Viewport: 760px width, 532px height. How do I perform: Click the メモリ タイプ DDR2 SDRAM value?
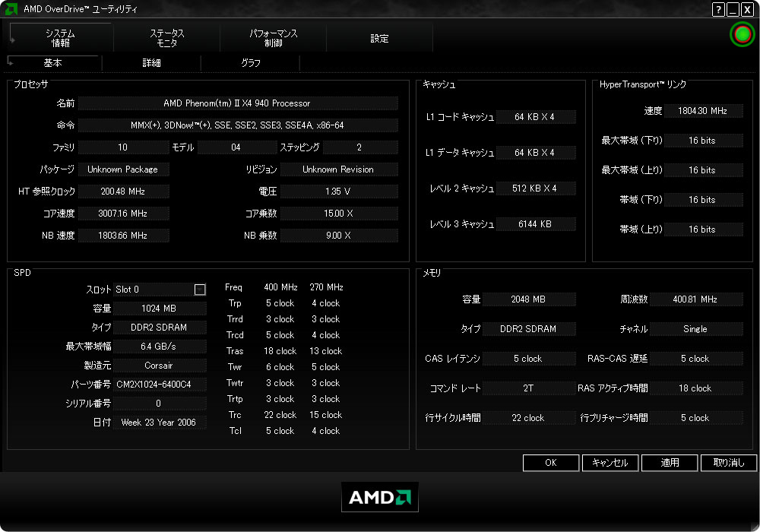(x=529, y=329)
